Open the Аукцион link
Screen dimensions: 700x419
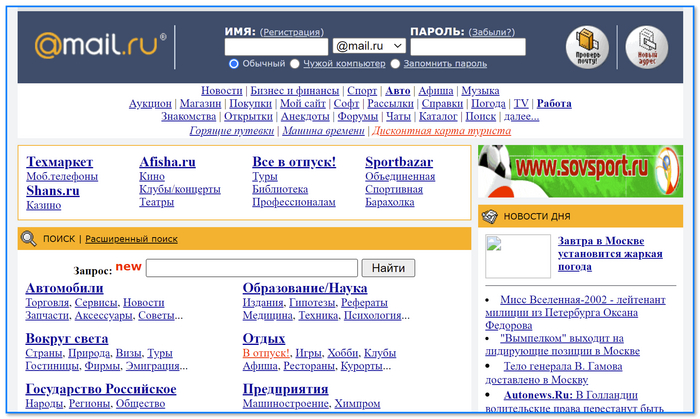(150, 104)
